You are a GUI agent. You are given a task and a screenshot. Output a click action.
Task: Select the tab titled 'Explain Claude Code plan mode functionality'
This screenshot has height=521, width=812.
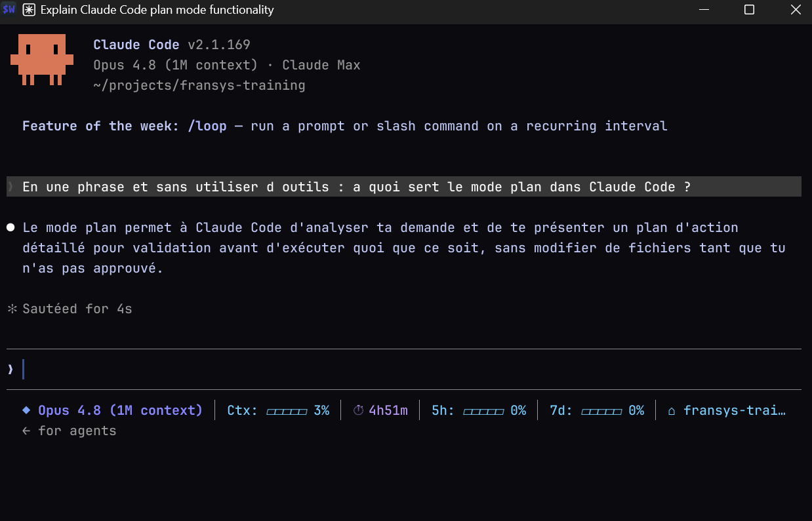pyautogui.click(x=157, y=10)
